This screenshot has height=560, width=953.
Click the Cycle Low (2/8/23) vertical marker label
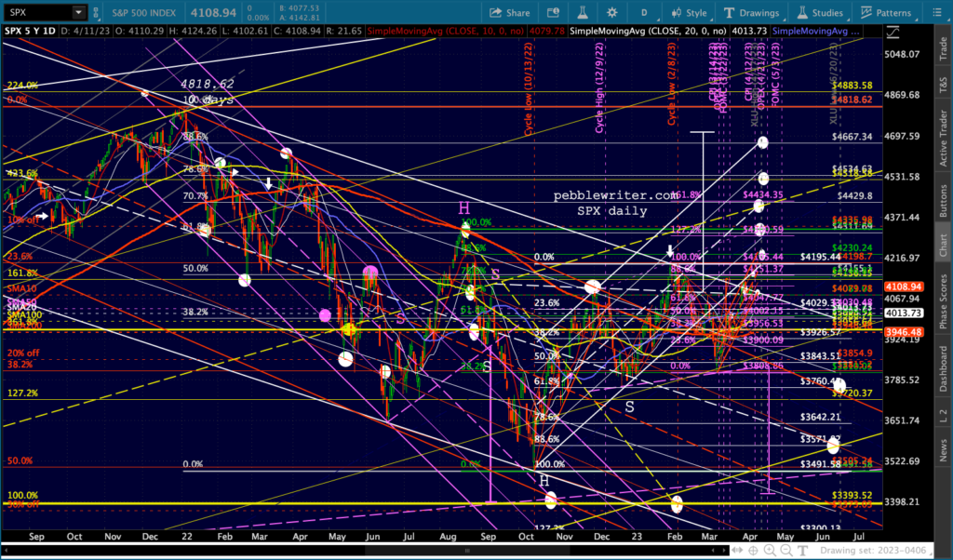click(672, 85)
